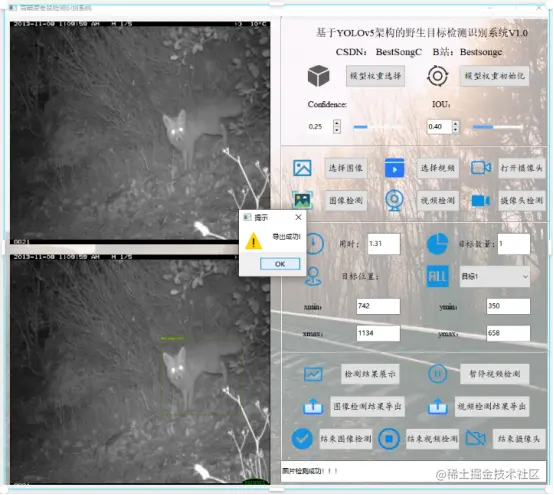The image size is (554, 495).
Task: Click the system title YOLOv5 heading
Action: pos(422,33)
